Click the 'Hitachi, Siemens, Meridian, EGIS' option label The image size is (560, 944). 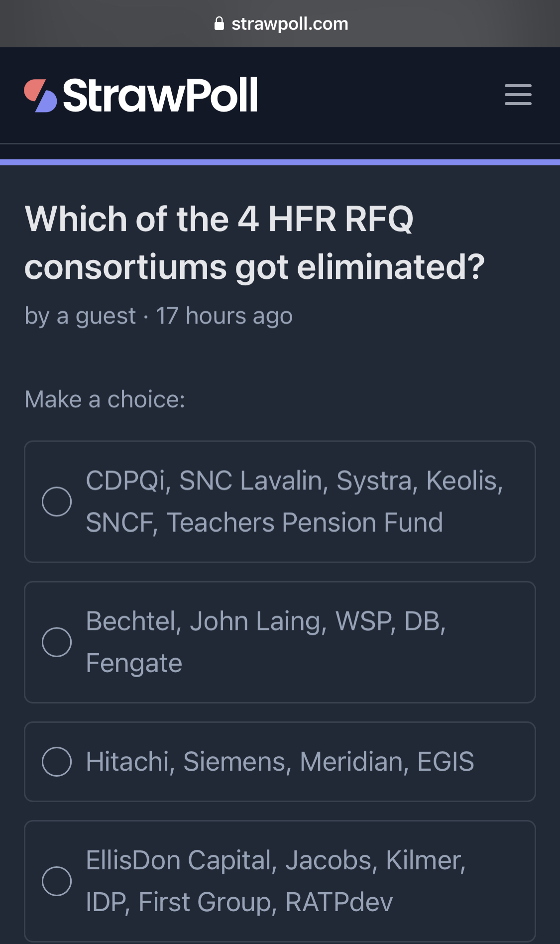[x=280, y=762]
